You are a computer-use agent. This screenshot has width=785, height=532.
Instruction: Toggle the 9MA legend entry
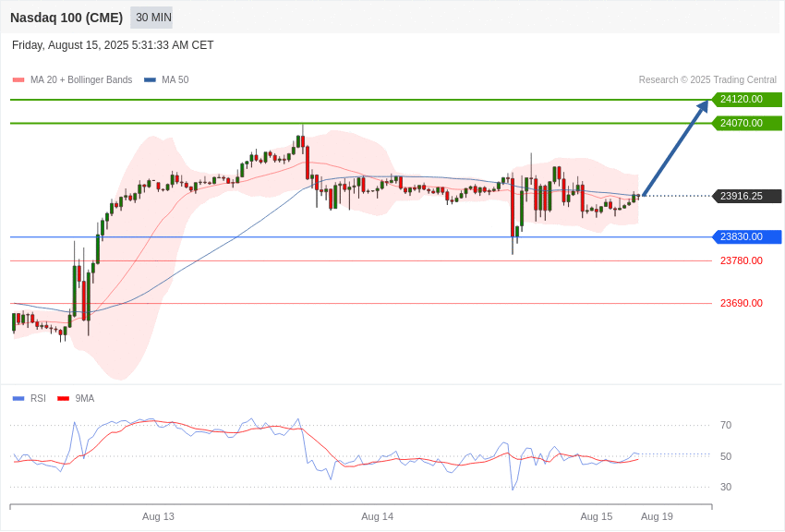pos(76,398)
